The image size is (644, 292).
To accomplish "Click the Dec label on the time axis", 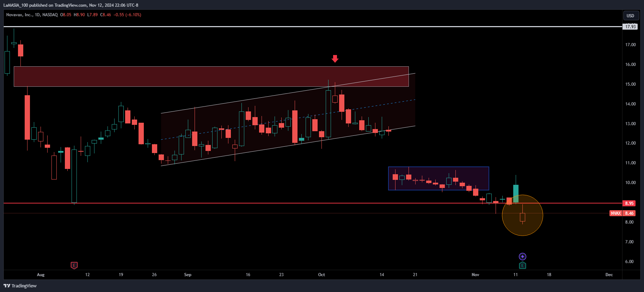I will tap(609, 275).
